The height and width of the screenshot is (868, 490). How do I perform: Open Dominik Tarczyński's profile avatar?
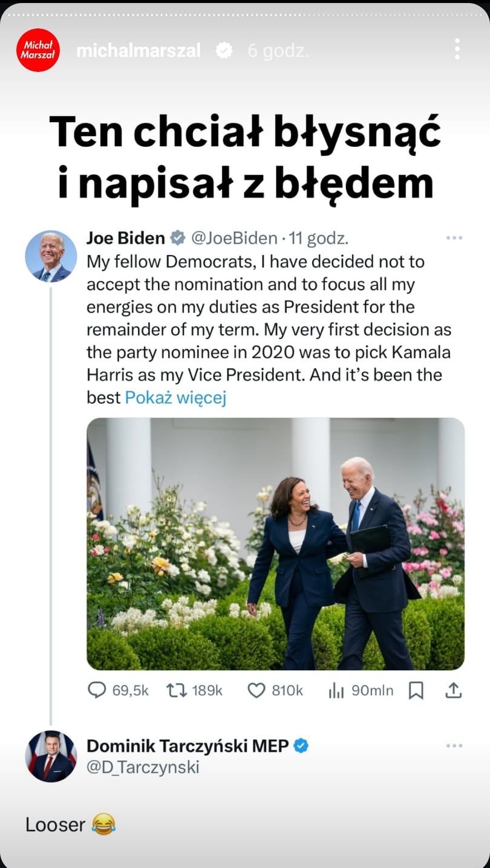(x=51, y=757)
